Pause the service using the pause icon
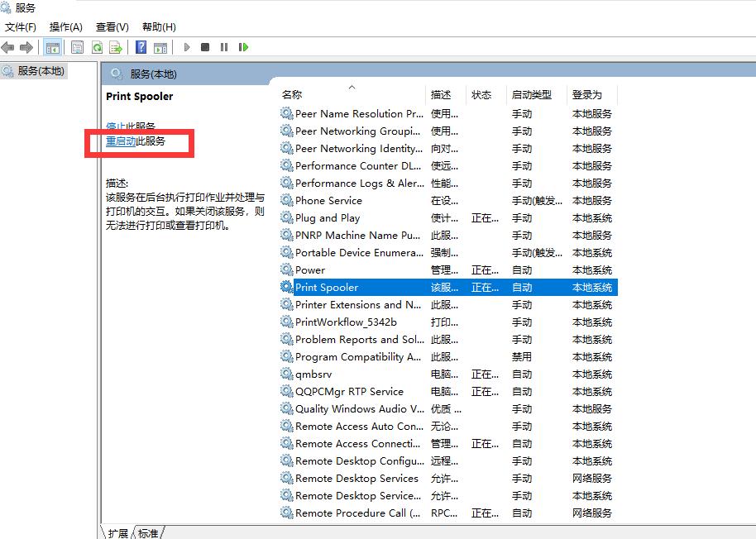Image resolution: width=756 pixels, height=539 pixels. [224, 47]
